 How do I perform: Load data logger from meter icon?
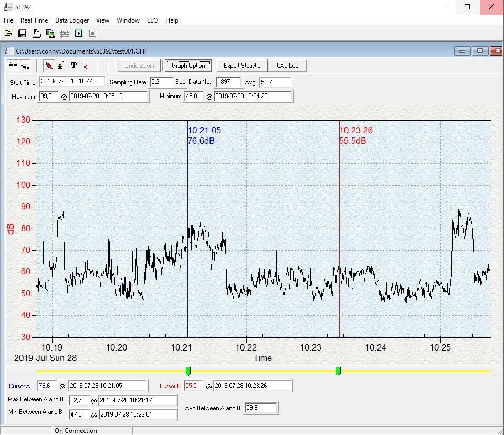(50, 34)
